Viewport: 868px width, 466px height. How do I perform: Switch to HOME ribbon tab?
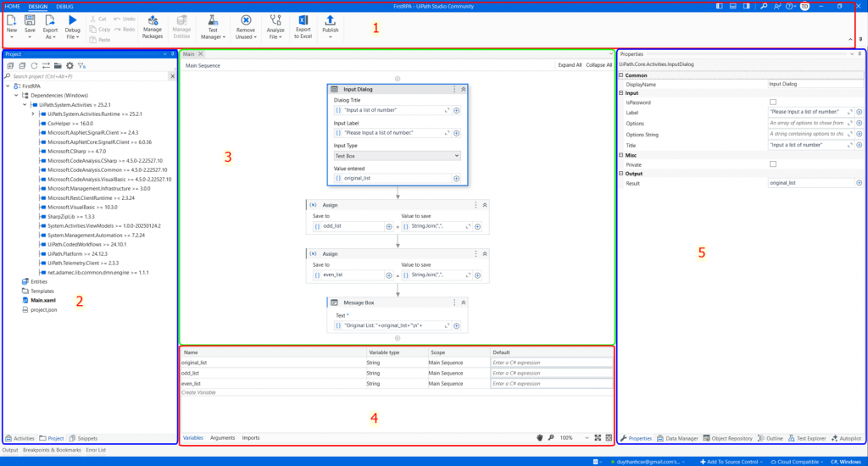click(x=12, y=7)
